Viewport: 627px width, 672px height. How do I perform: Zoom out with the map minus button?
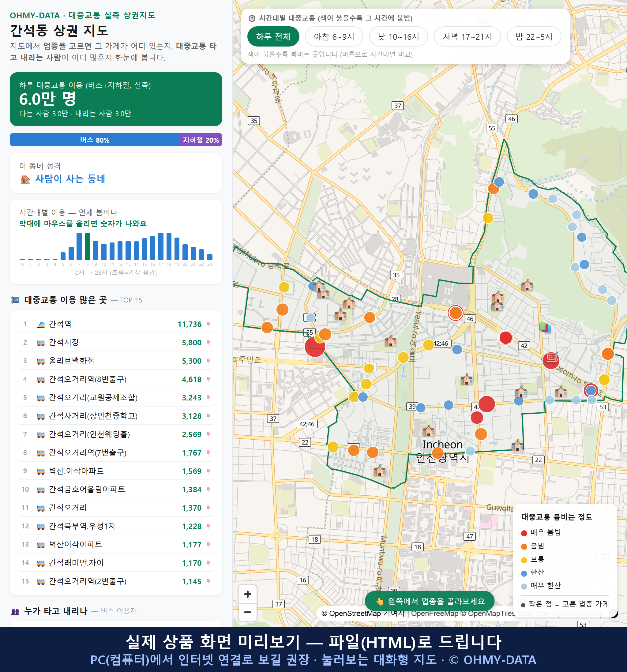[x=247, y=612]
